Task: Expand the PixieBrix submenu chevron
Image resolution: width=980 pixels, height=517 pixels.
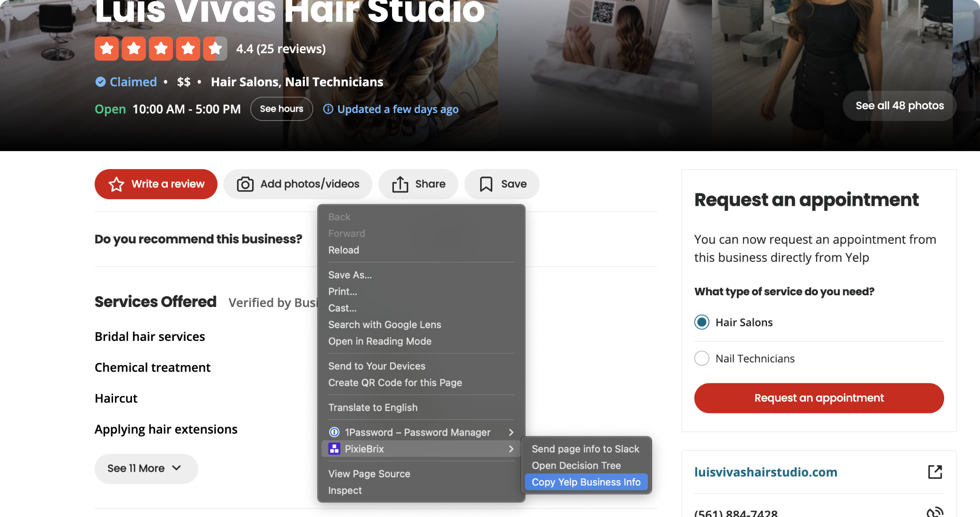Action: 511,449
